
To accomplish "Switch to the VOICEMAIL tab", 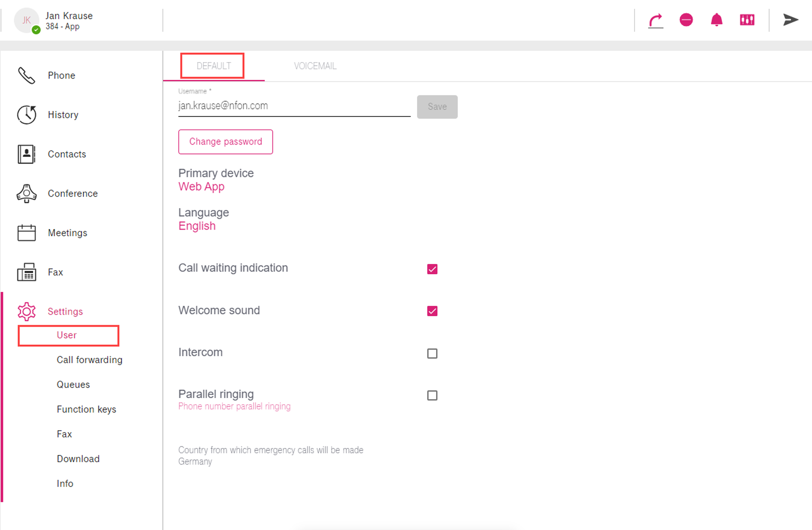I will click(x=315, y=66).
